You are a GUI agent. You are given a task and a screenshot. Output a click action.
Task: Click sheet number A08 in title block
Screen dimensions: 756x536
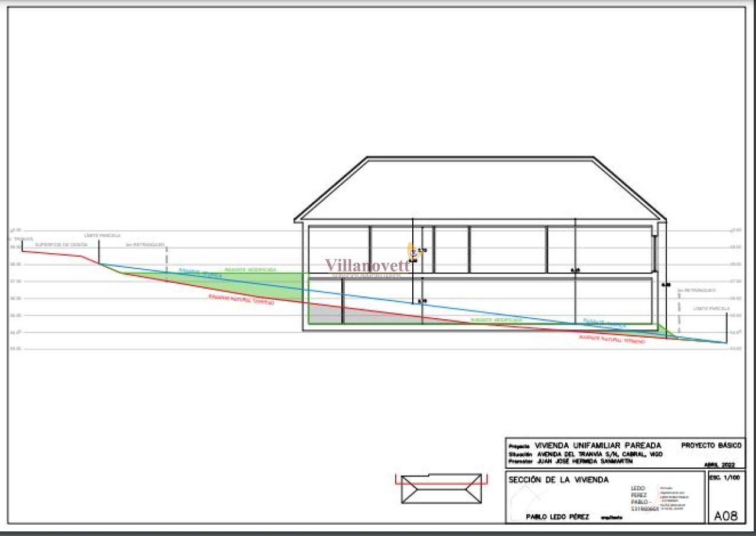point(725,515)
